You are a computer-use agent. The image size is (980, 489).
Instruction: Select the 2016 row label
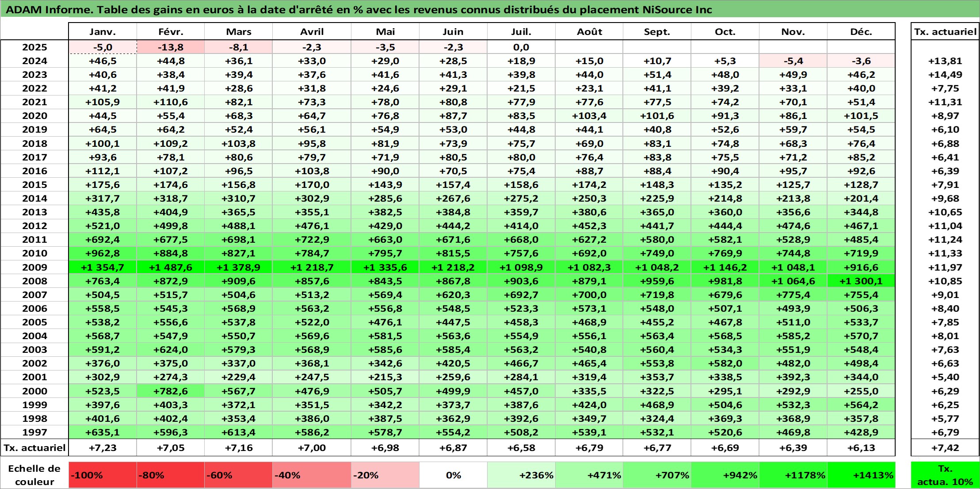tap(34, 171)
